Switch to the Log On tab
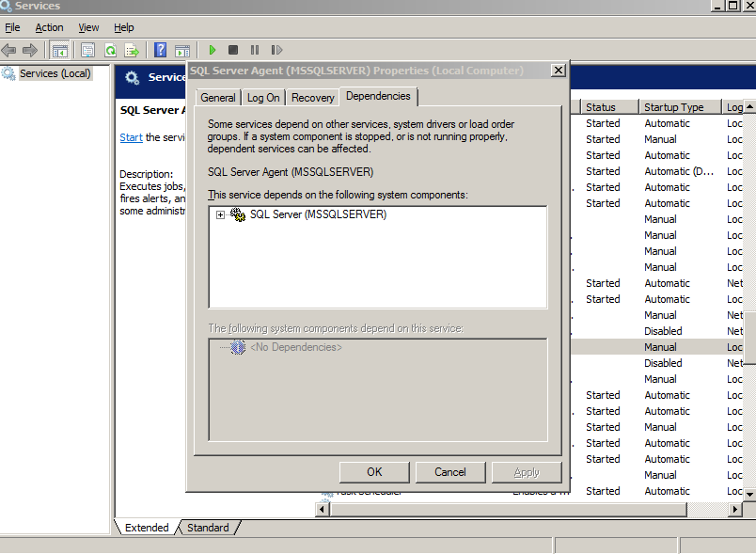Viewport: 756px width, 554px height. 263,98
